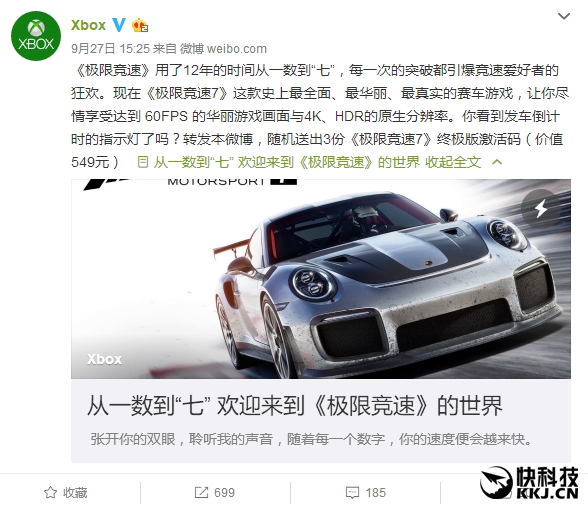The width and height of the screenshot is (588, 509).
Task: Click the article card description text
Action: point(311,439)
